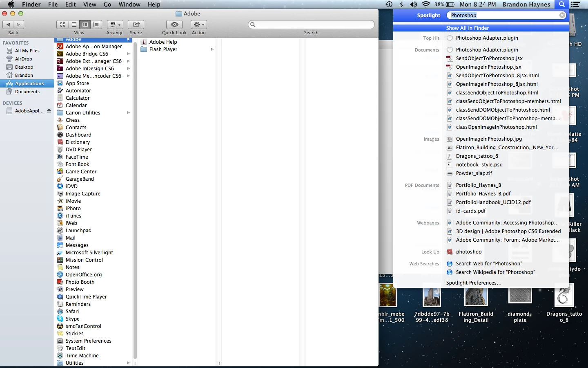Open the Help menu
588x368 pixels.
[154, 4]
